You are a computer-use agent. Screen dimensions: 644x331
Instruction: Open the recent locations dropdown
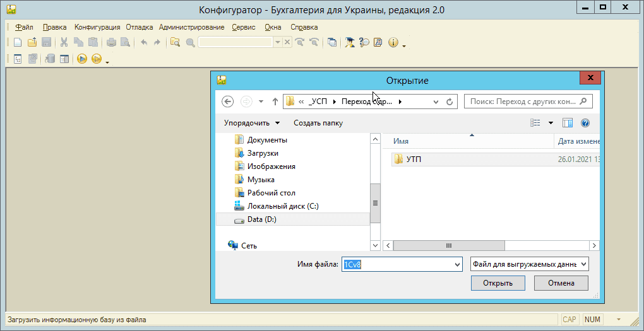pyautogui.click(x=260, y=102)
